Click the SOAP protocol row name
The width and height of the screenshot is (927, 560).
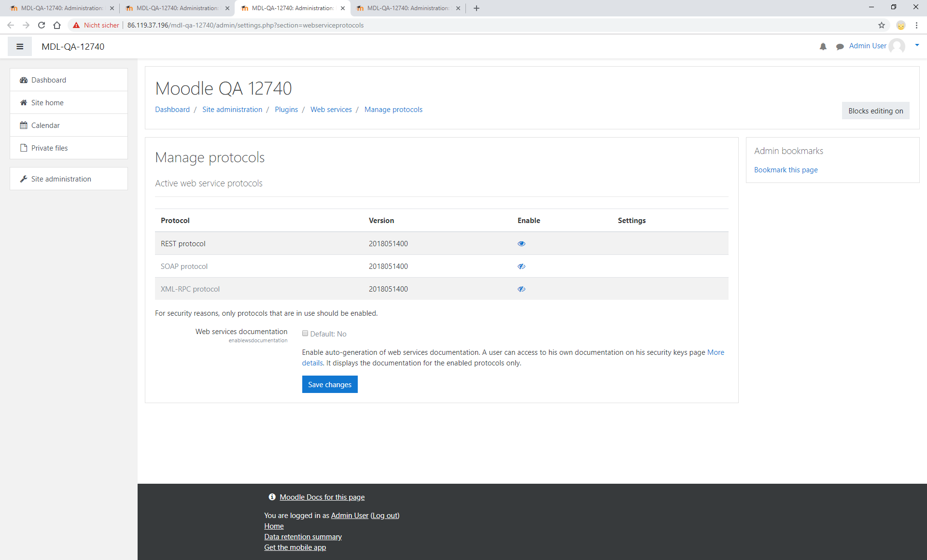pos(184,266)
